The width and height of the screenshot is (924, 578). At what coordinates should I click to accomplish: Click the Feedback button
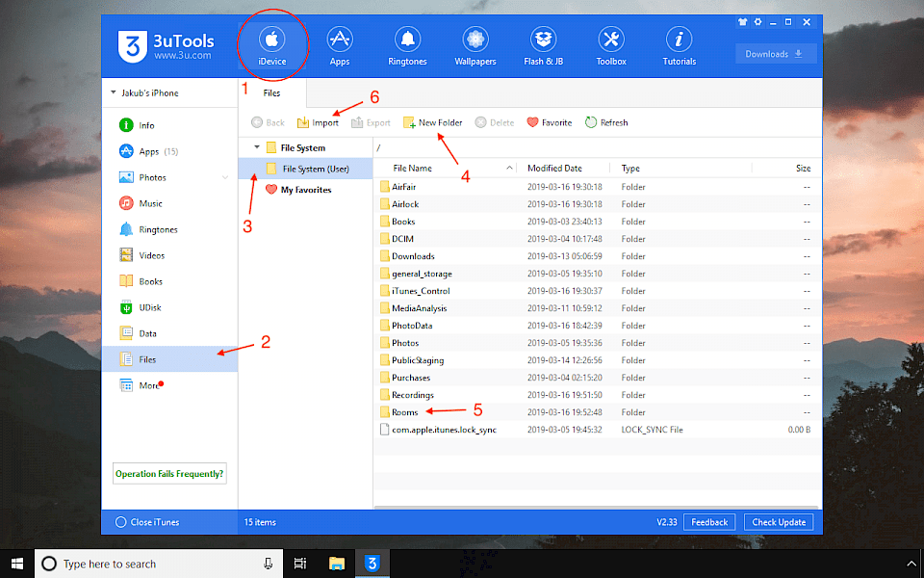tap(709, 522)
